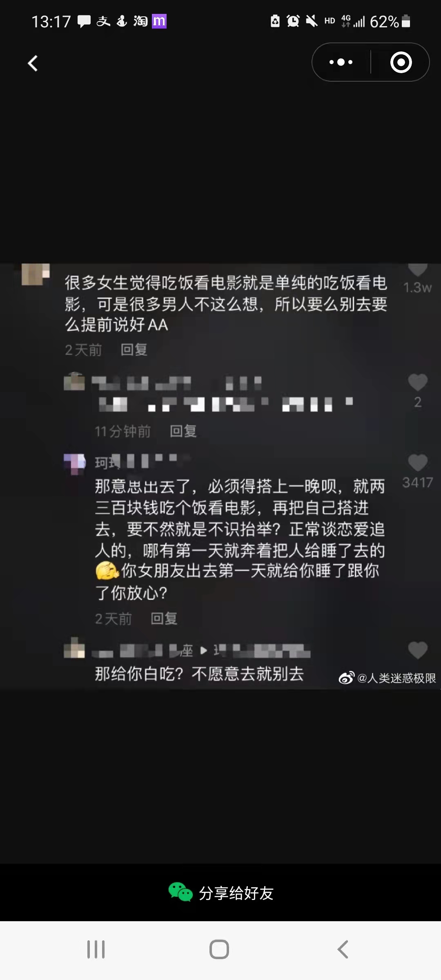The image size is (441, 980).
Task: Open the purple avatar of commenter 珂
Action: coord(75,464)
